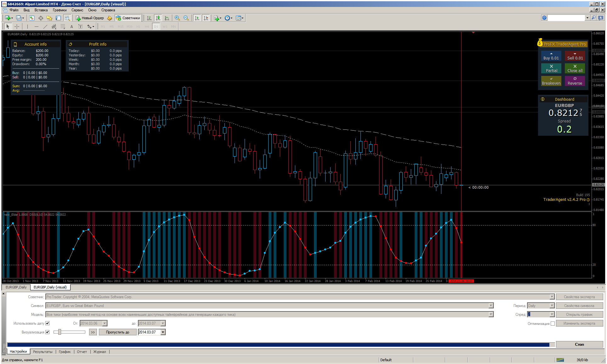Click the 'Стоп' tester button
The height and width of the screenshot is (364, 607).
(579, 344)
